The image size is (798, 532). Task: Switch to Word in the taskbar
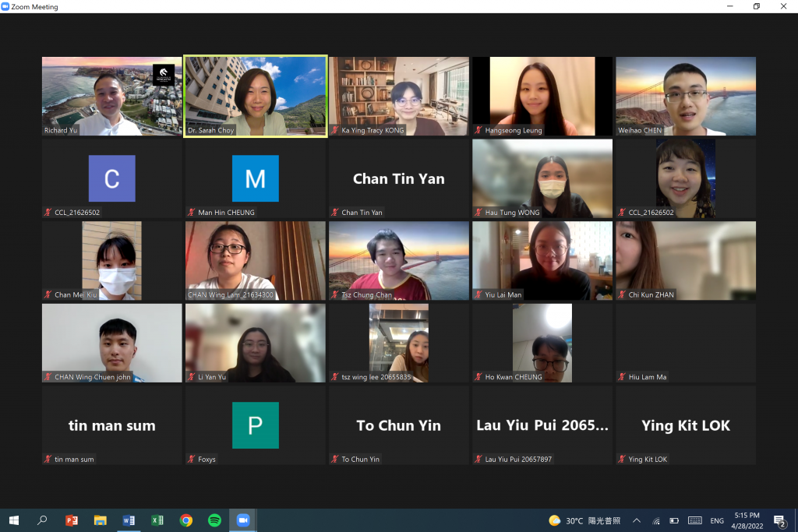(x=129, y=520)
